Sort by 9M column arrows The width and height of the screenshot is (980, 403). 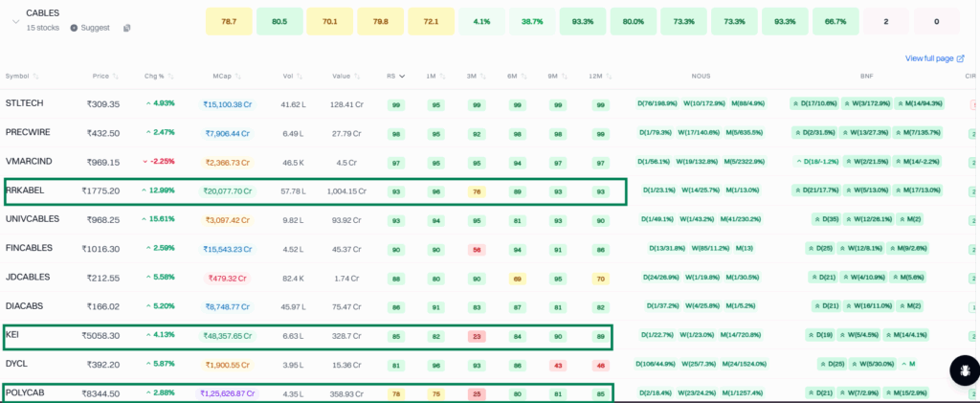tap(564, 77)
